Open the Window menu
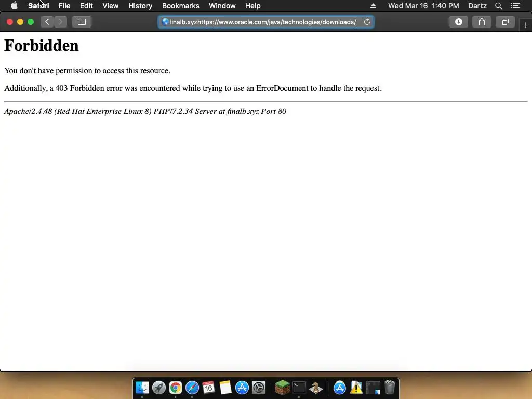This screenshot has height=399, width=532. tap(222, 6)
